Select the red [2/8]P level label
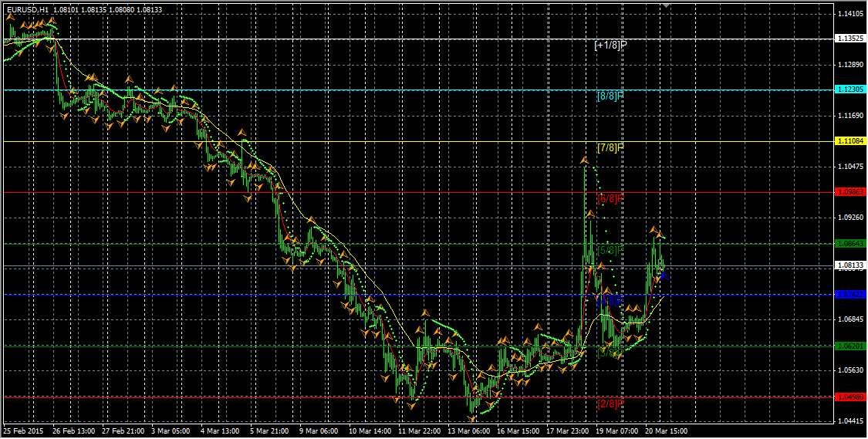 pyautogui.click(x=610, y=404)
